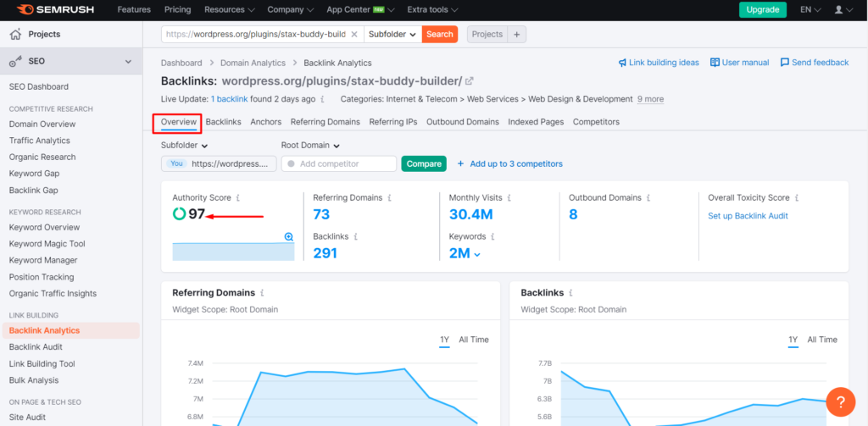Click the green Upgrade button
The width and height of the screenshot is (868, 426).
(763, 9)
